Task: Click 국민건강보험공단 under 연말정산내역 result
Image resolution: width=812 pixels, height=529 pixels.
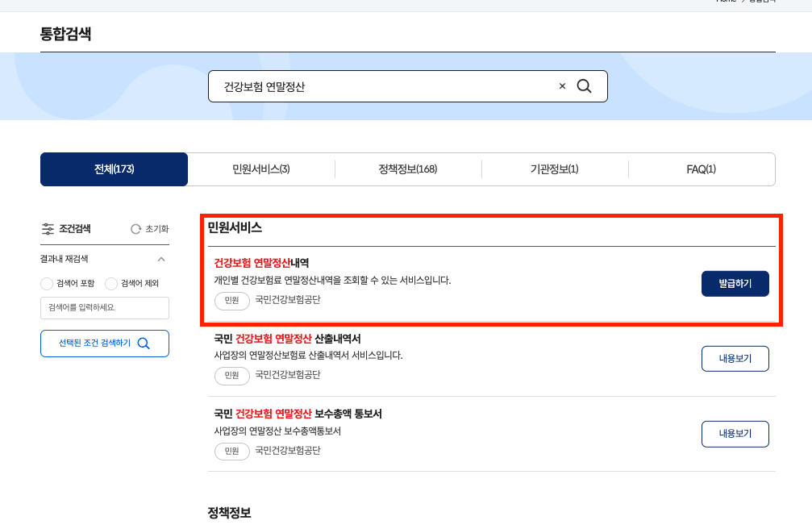Action: pos(288,299)
